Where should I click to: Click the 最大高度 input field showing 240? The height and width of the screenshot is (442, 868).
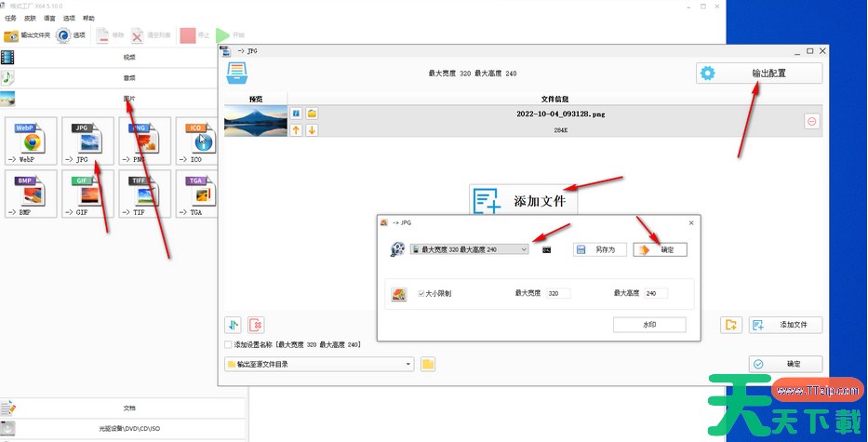pos(656,293)
